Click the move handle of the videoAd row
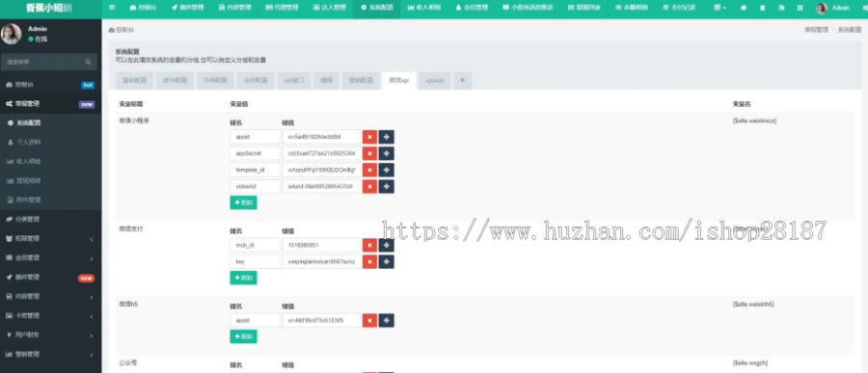Viewport: 868px width, 373px height. pyautogui.click(x=387, y=187)
